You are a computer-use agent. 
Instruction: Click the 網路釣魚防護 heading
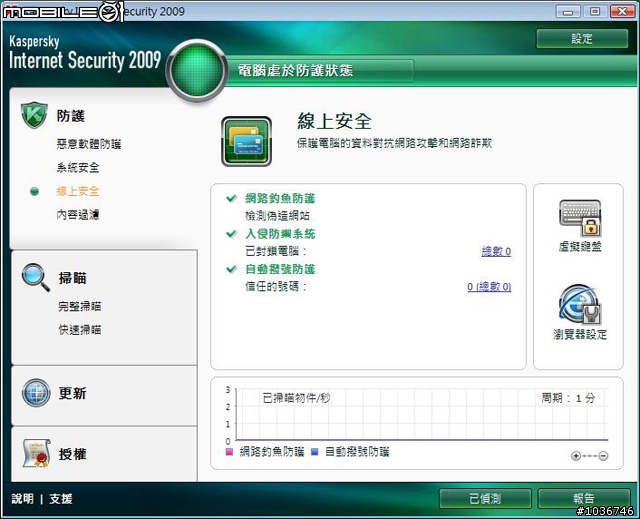pos(280,198)
